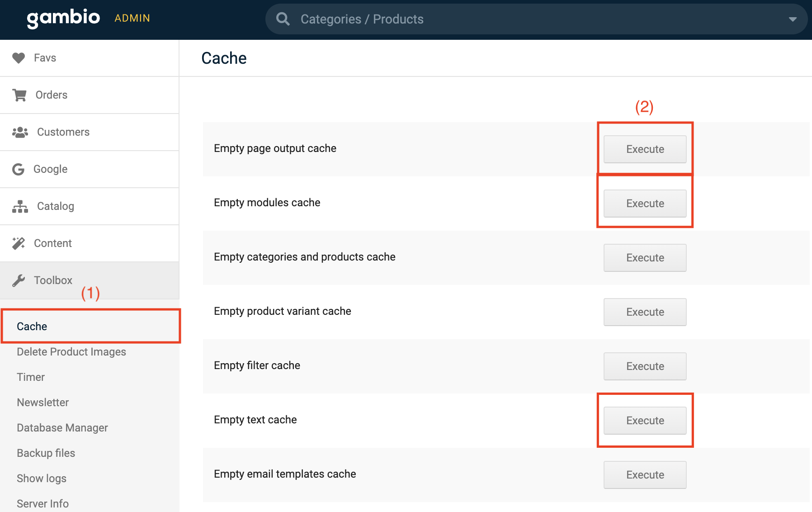Execute Empty modules cache
The image size is (812, 512).
645,204
